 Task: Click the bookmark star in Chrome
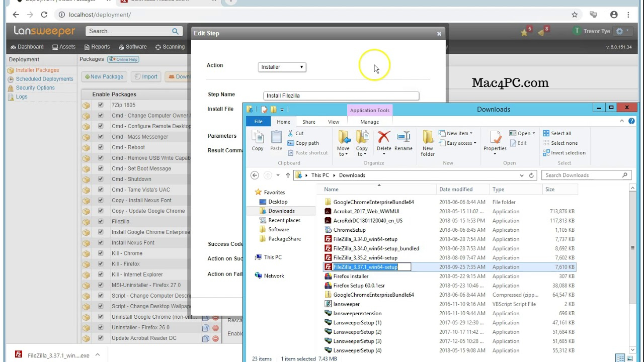(x=575, y=15)
